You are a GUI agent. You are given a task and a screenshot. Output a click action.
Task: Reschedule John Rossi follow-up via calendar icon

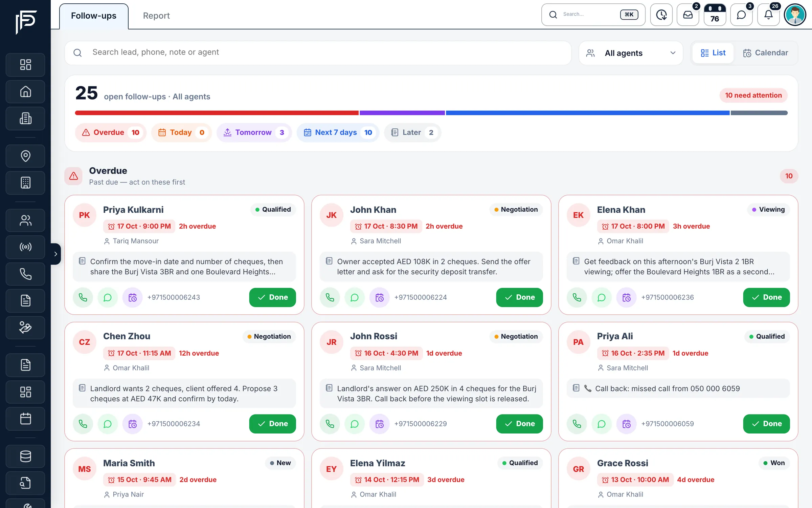coord(380,424)
